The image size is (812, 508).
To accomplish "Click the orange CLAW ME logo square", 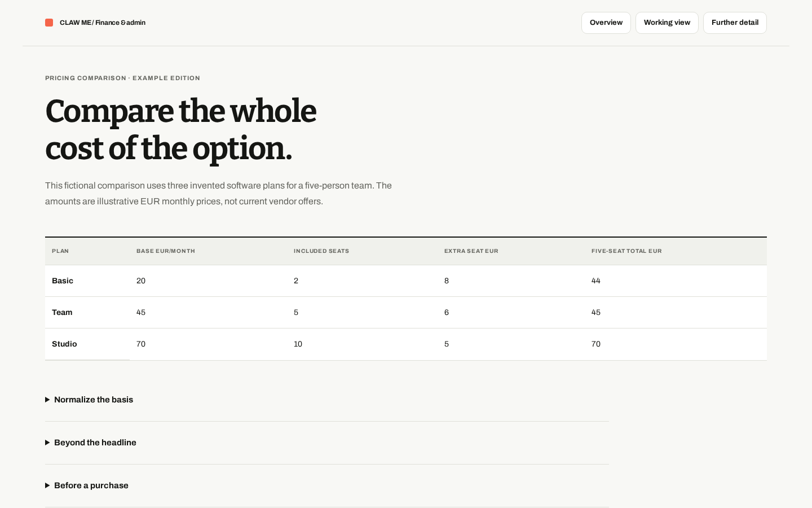I will click(49, 23).
